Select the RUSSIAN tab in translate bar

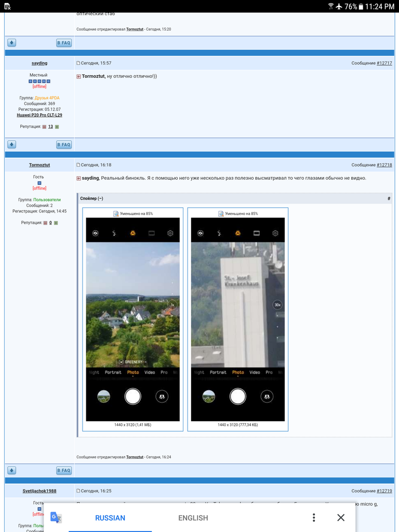click(110, 518)
